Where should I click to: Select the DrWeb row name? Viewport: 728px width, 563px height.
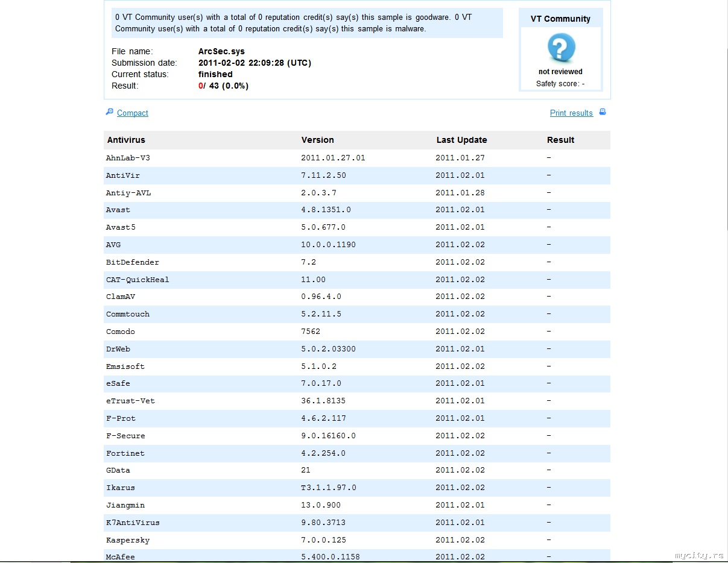tap(118, 349)
